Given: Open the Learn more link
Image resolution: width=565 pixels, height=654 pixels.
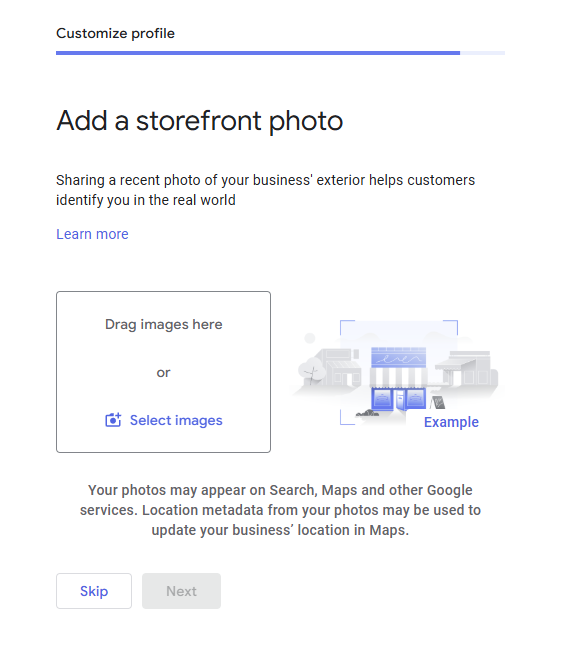Looking at the screenshot, I should pos(92,234).
